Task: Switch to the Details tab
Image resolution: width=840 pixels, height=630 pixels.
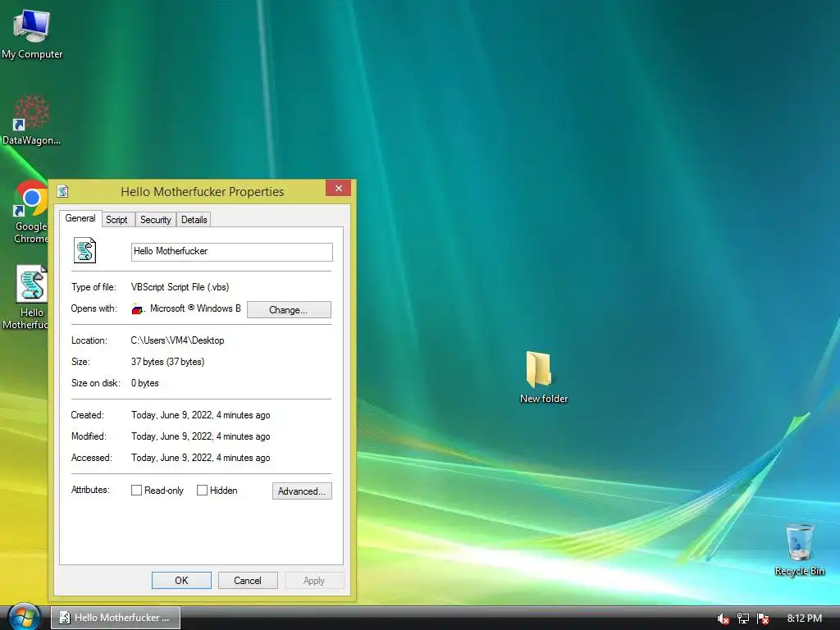Action: coord(194,220)
